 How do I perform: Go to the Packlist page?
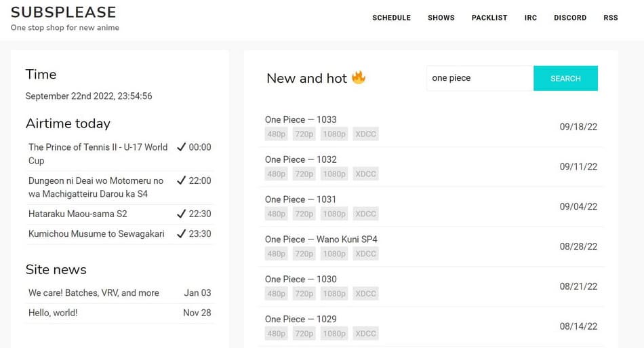[489, 18]
